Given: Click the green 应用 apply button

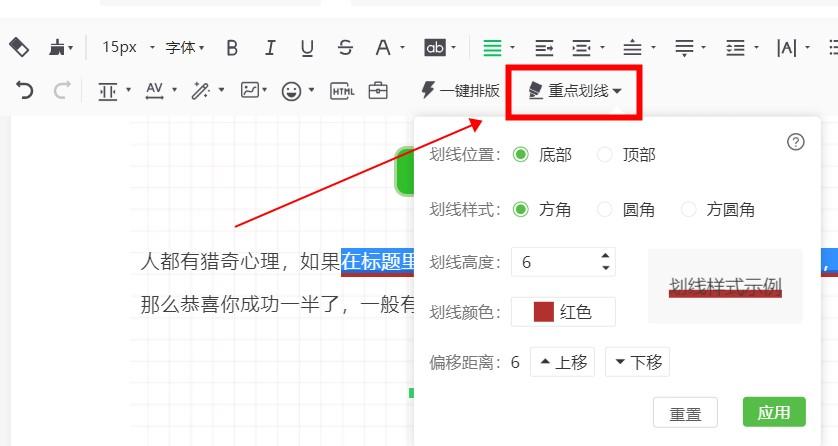Looking at the screenshot, I should pyautogui.click(x=774, y=412).
